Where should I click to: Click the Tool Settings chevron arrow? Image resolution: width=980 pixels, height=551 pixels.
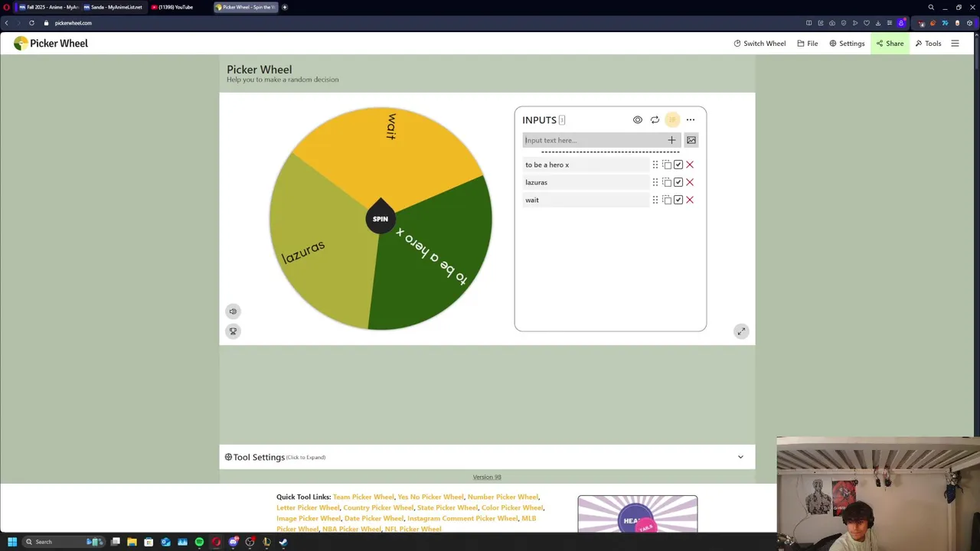point(740,457)
